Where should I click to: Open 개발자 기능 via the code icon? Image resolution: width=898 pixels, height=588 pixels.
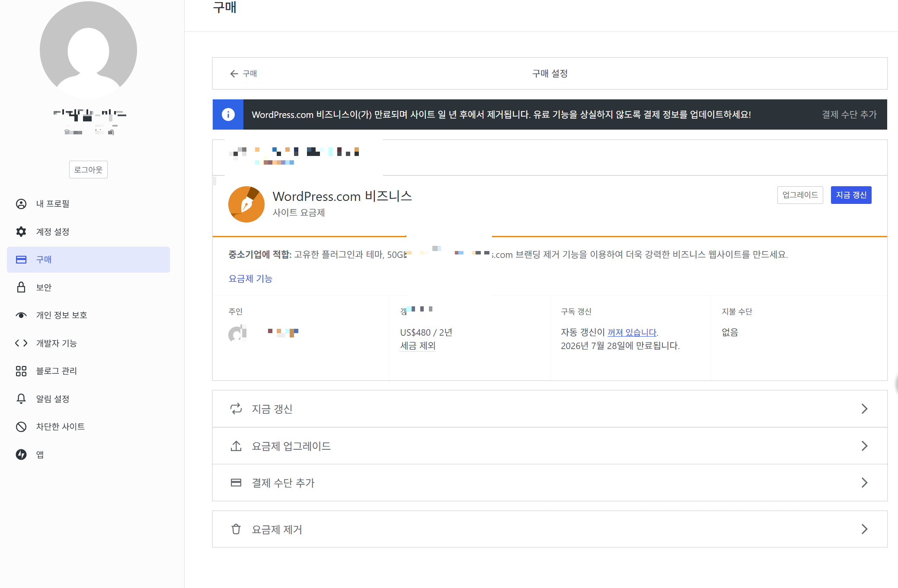point(21,343)
